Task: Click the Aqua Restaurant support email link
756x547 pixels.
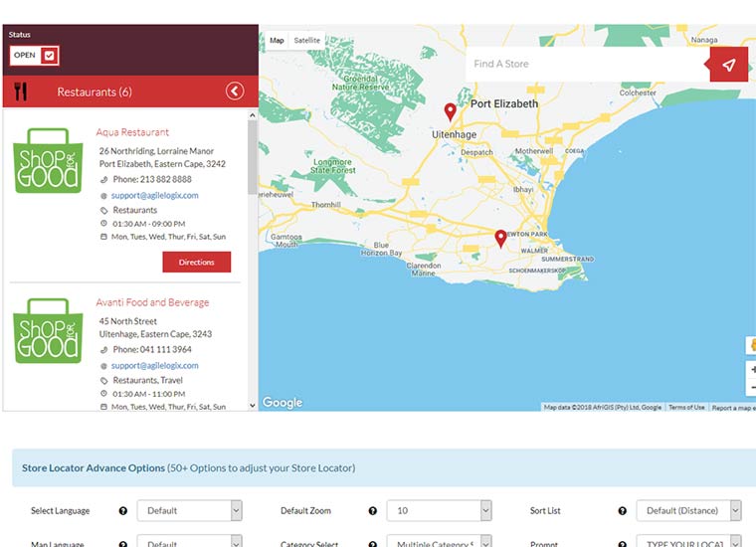Action: click(155, 195)
